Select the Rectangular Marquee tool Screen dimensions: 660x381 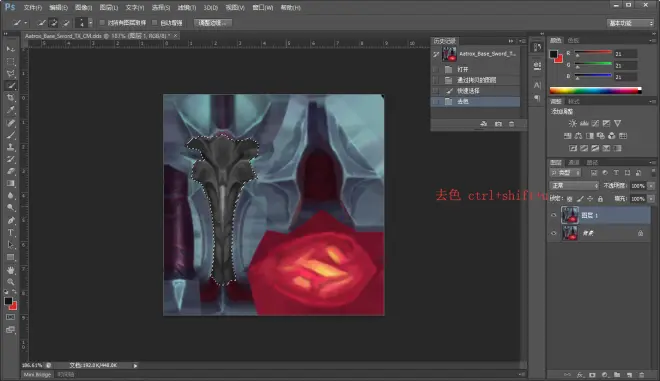point(11,61)
